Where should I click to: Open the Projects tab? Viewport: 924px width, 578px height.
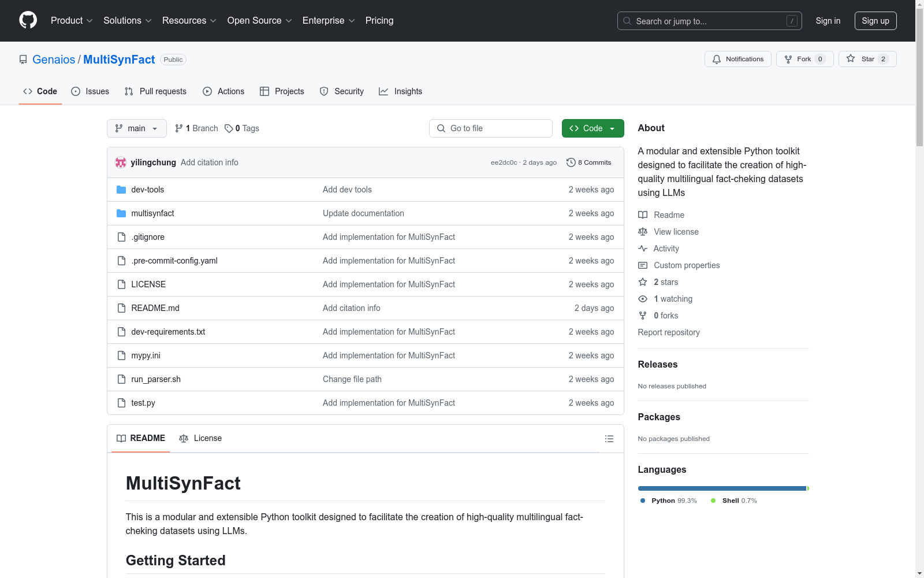(282, 91)
